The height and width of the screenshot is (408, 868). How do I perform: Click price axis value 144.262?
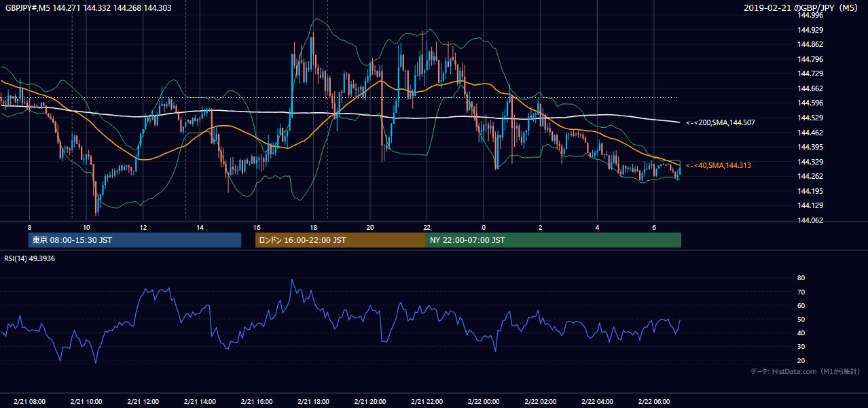point(811,176)
